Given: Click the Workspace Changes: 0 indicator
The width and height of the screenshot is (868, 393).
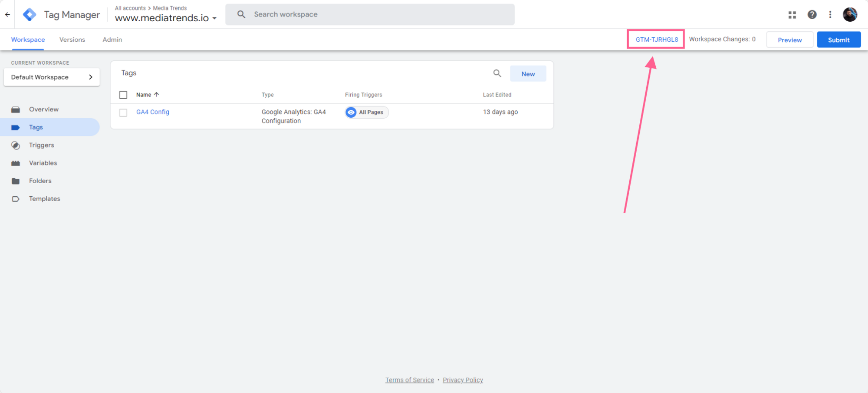Looking at the screenshot, I should click(x=722, y=39).
